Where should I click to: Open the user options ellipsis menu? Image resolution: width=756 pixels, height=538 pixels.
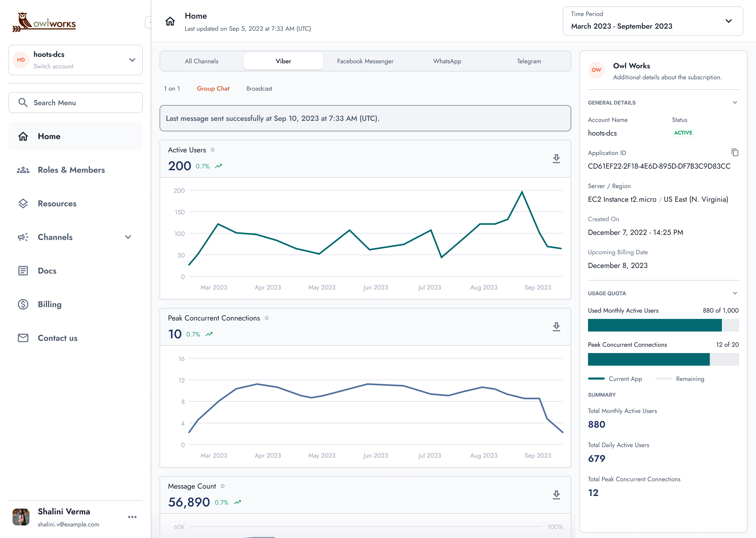132,517
